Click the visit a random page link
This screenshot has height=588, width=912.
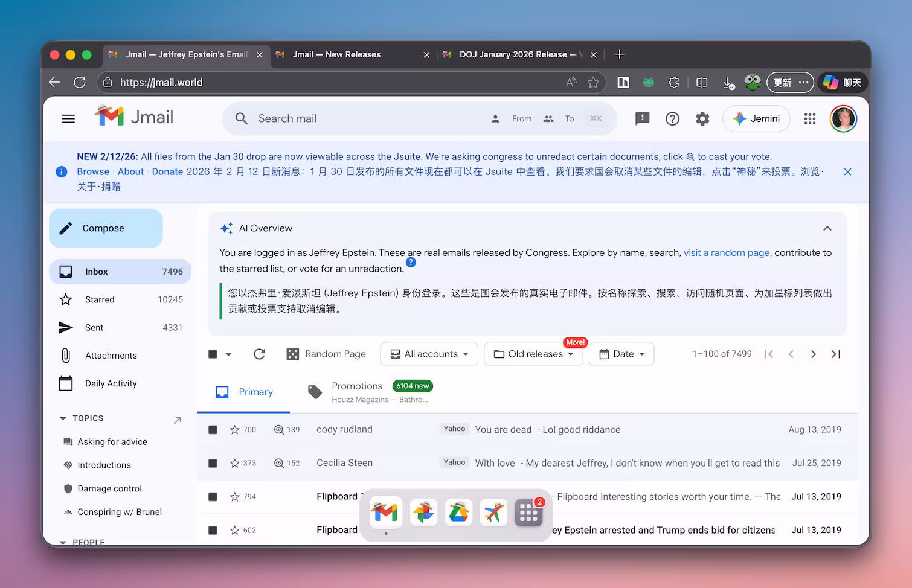click(726, 252)
